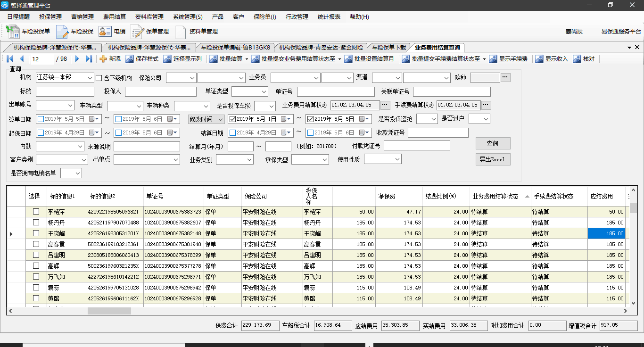
Task: Tick the select checkbox for 李艳萍 row
Action: coord(36,212)
